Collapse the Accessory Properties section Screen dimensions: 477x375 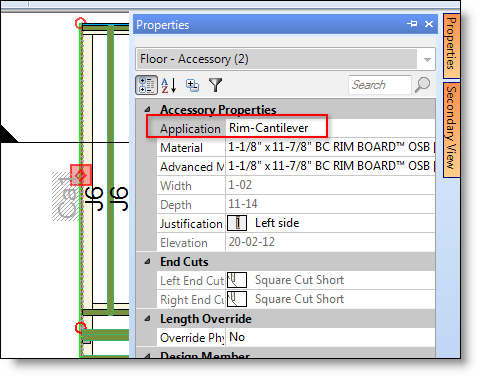(147, 110)
